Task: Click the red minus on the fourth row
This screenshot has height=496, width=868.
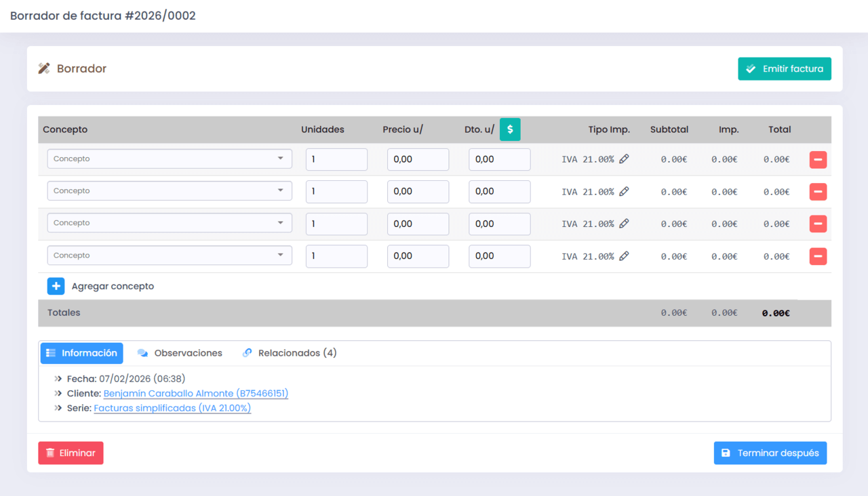Action: [x=818, y=257]
